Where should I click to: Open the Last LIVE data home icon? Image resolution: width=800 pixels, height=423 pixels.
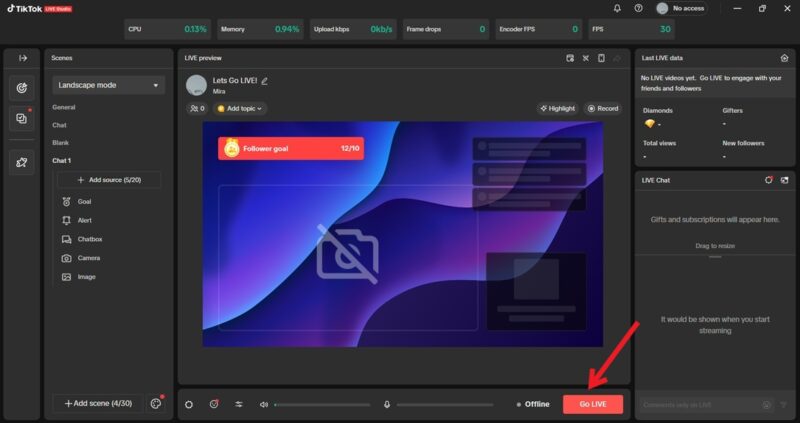point(784,58)
